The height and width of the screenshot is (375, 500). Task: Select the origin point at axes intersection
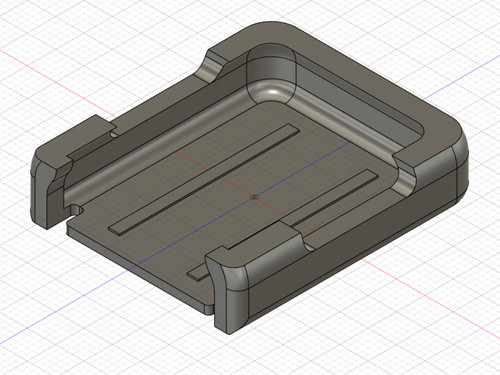tap(254, 197)
